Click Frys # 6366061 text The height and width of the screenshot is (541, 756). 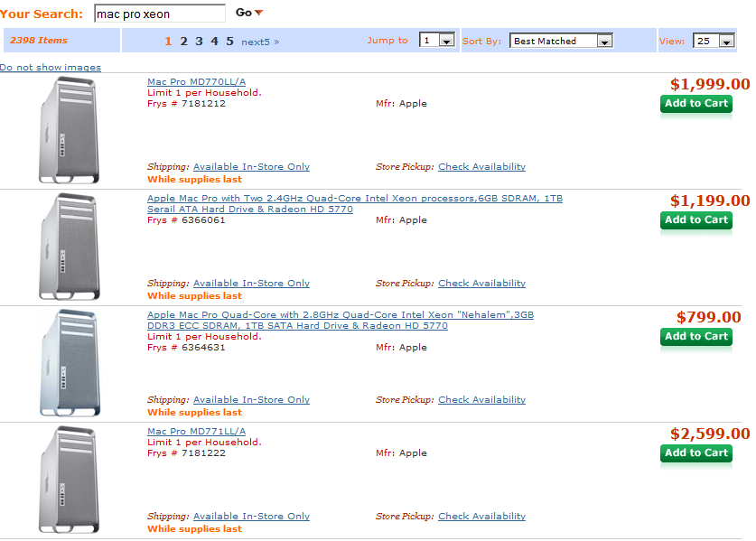coord(186,220)
